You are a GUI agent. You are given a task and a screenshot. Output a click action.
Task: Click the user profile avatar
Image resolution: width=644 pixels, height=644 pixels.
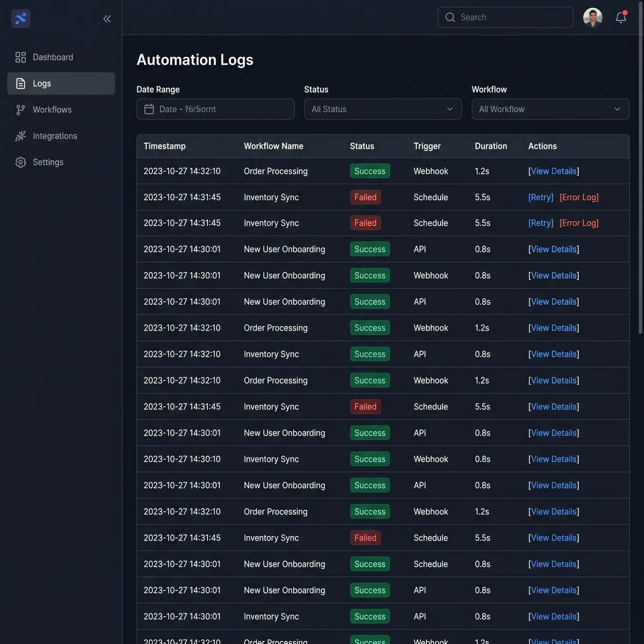(x=592, y=17)
